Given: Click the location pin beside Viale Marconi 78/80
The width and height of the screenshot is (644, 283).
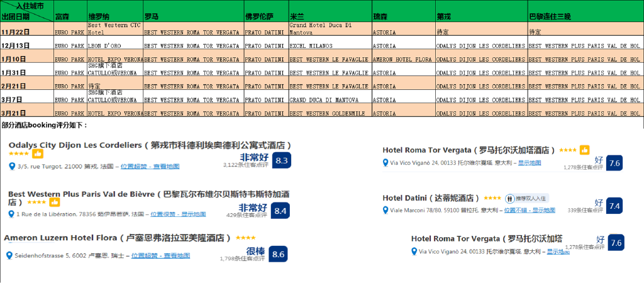Looking at the screenshot, I should (386, 210).
